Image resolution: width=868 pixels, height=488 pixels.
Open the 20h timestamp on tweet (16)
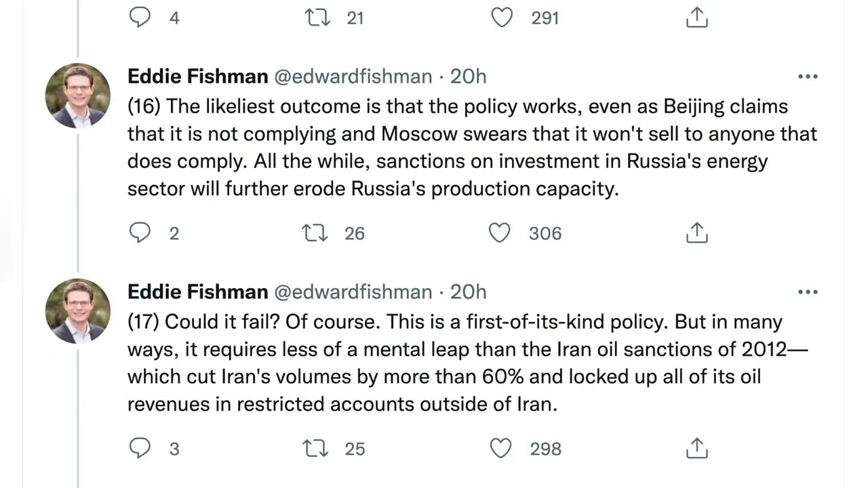click(469, 77)
